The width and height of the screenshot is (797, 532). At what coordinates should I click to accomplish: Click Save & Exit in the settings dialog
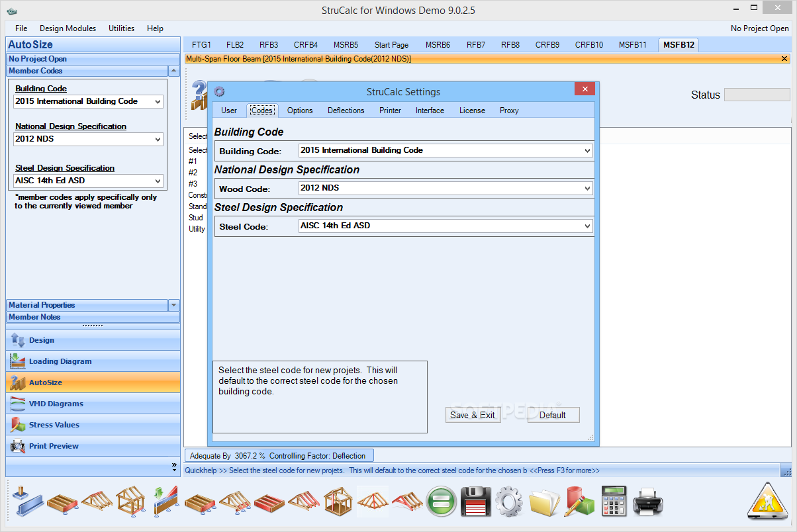pyautogui.click(x=473, y=415)
